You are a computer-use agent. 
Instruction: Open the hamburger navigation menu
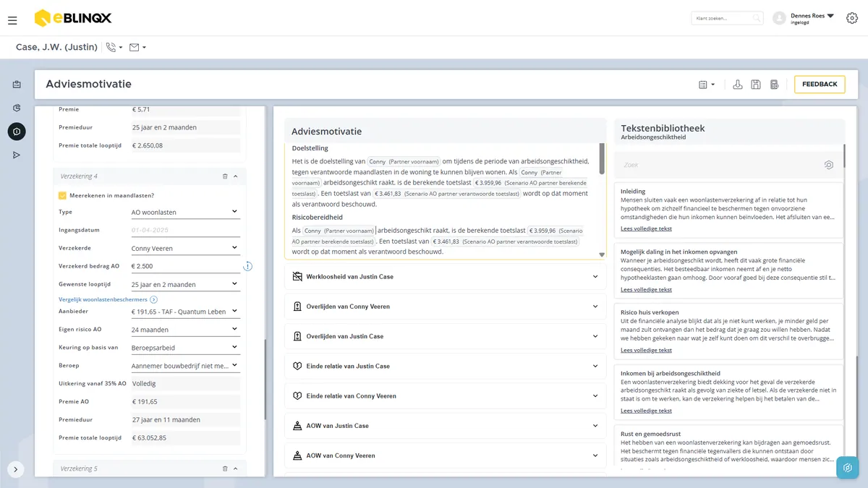click(12, 20)
